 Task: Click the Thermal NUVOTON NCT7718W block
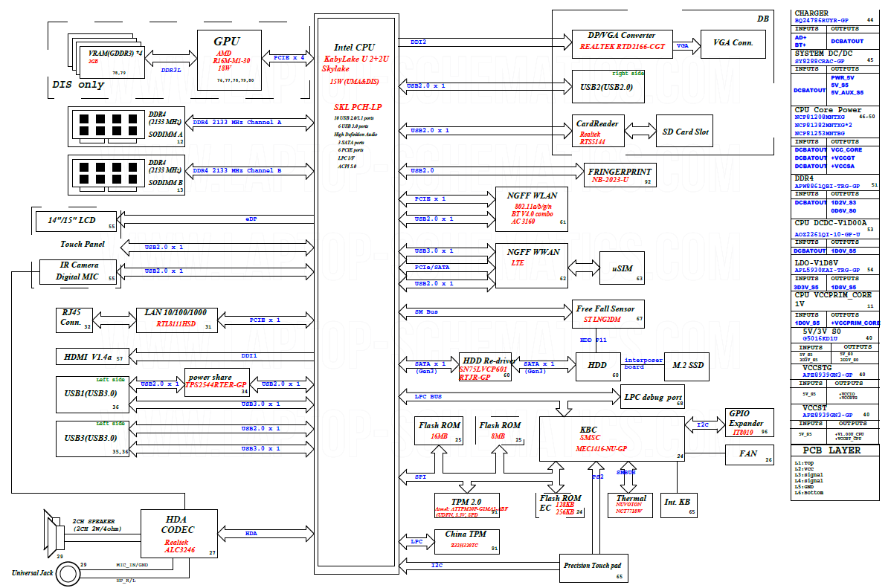[630, 505]
